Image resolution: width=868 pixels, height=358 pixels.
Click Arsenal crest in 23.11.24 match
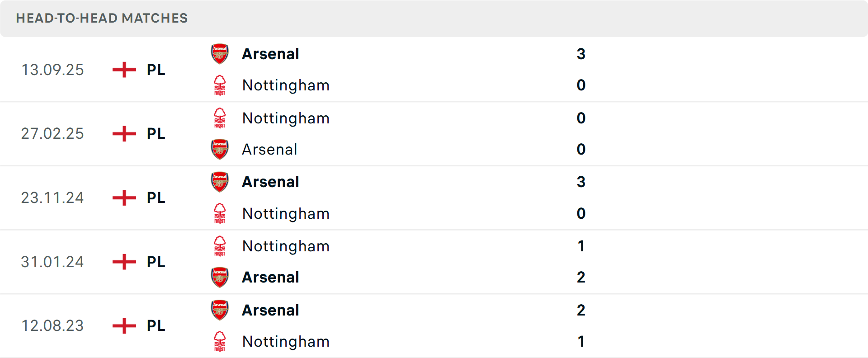tap(220, 182)
